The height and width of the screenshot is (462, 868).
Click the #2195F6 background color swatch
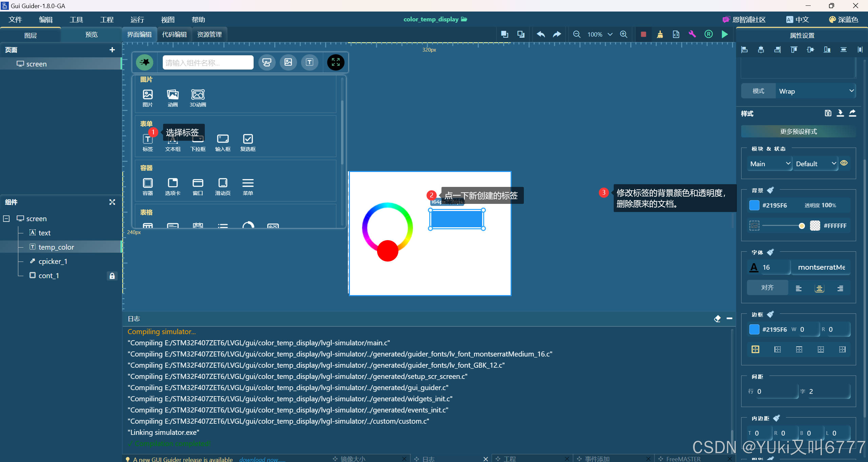tap(754, 205)
